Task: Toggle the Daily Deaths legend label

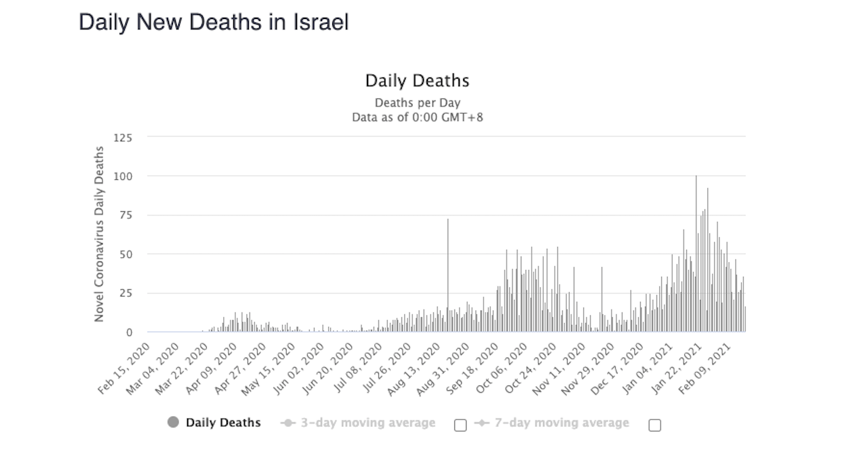Action: point(223,423)
